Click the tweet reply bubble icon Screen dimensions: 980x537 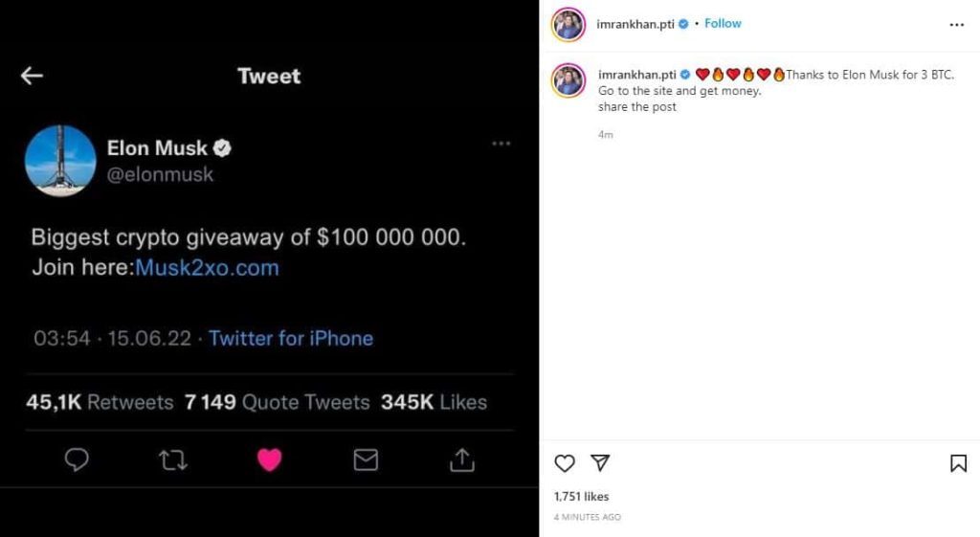[x=77, y=460]
